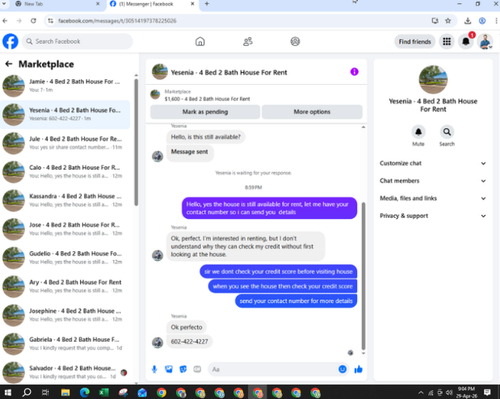This screenshot has height=399, width=500.
Task: Click More options button
Action: point(312,112)
